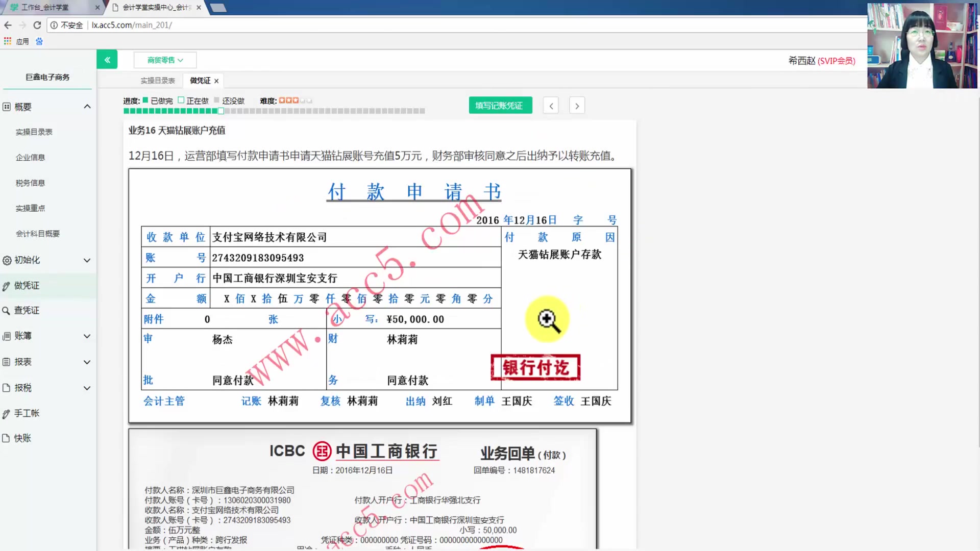Viewport: 980px width, 551px height.
Task: Open the 商贸零售 dropdown
Action: (164, 60)
